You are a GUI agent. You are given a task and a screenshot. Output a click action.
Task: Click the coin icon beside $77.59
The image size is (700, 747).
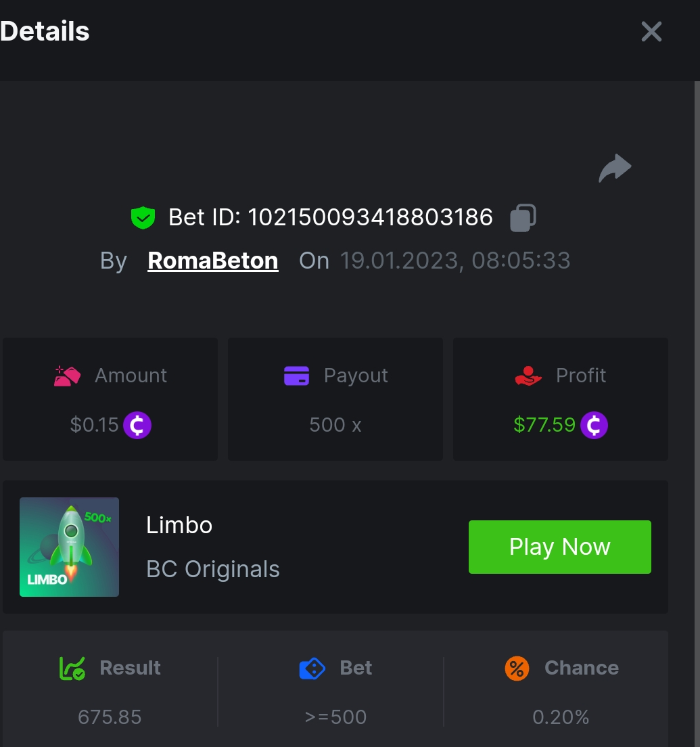[594, 426]
